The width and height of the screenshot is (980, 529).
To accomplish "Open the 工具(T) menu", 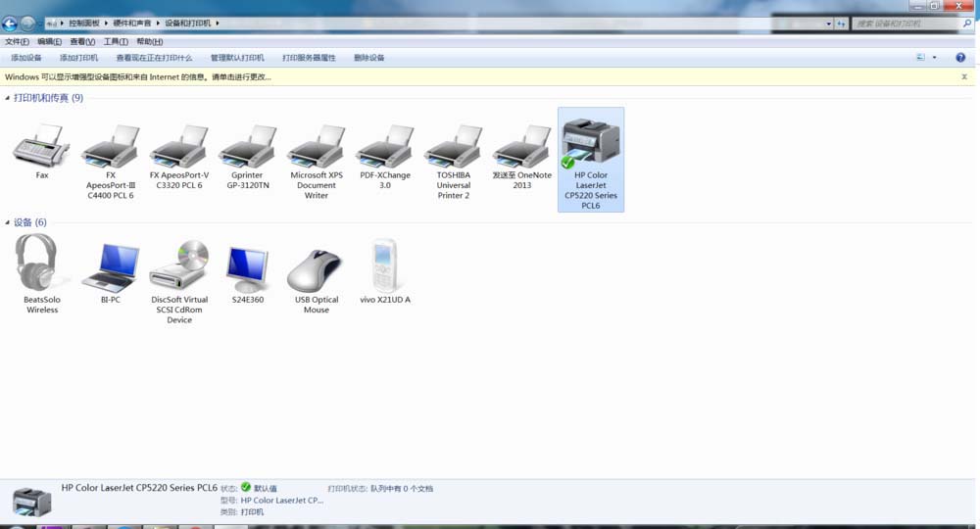I will (x=116, y=42).
